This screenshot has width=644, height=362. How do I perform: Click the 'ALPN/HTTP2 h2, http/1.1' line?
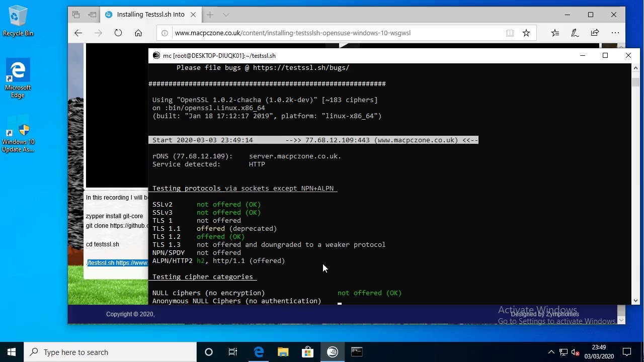tap(218, 261)
